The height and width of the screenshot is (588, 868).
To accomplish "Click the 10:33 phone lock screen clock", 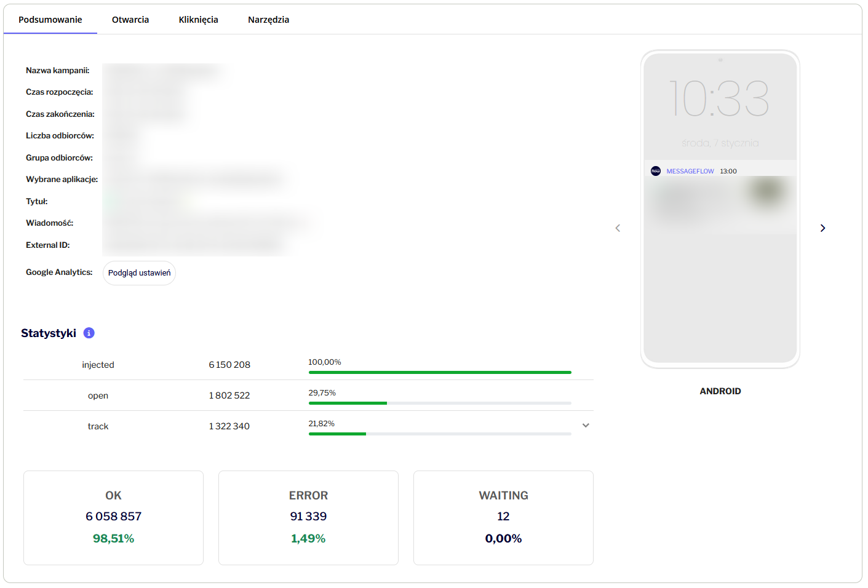I will tap(719, 98).
